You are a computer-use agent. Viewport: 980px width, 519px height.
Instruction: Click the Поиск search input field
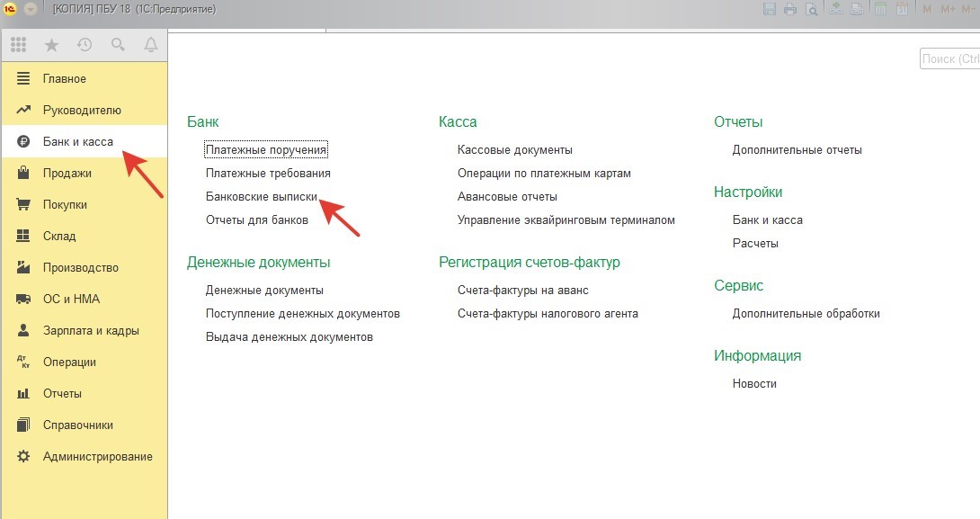(949, 59)
